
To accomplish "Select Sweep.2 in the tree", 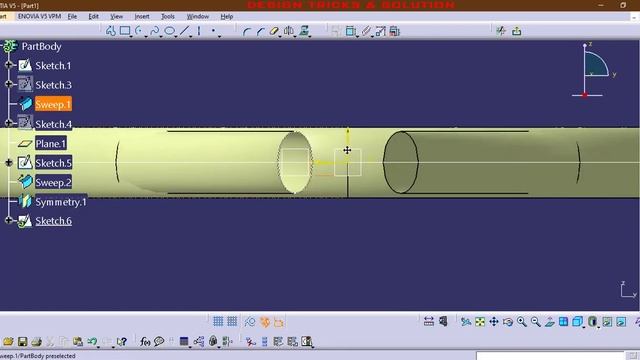I will (53, 182).
